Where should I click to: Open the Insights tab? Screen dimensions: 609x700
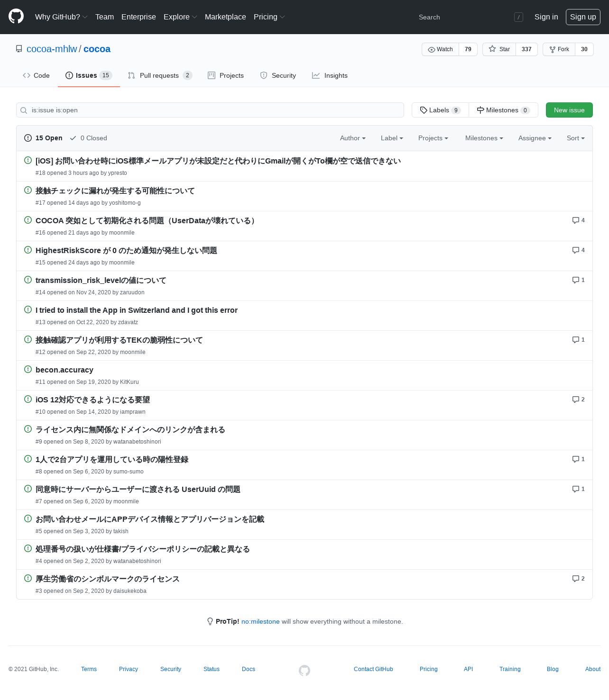coord(330,75)
